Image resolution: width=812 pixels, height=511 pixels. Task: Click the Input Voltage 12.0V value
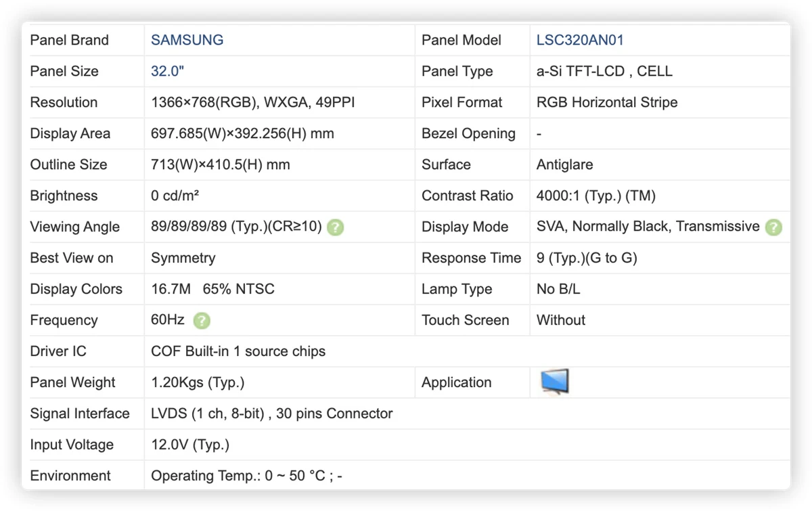(190, 445)
